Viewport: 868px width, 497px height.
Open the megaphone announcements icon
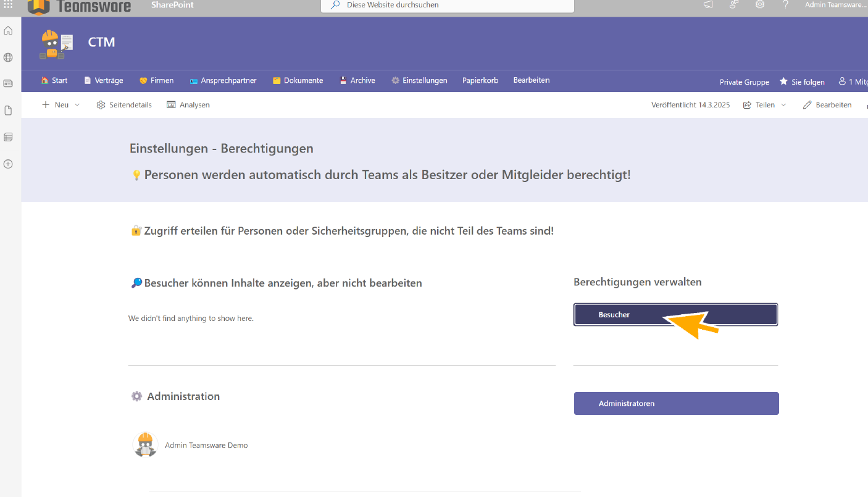708,4
